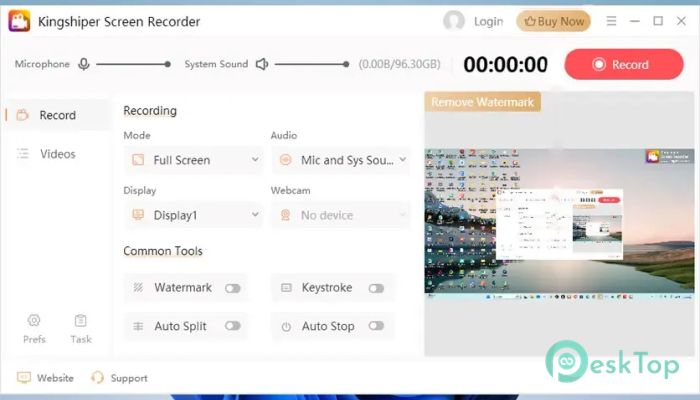Click the Recording heading
700x400 pixels.
tap(150, 110)
